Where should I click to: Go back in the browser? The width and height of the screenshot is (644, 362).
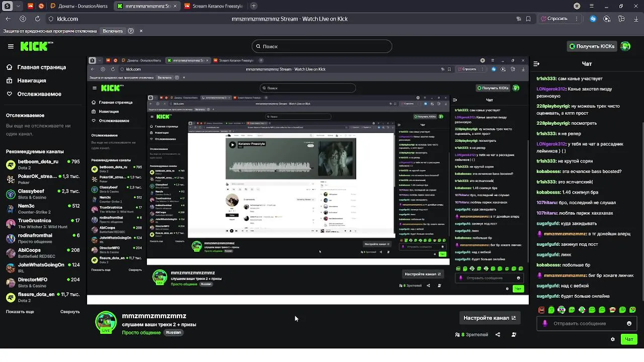point(8,19)
